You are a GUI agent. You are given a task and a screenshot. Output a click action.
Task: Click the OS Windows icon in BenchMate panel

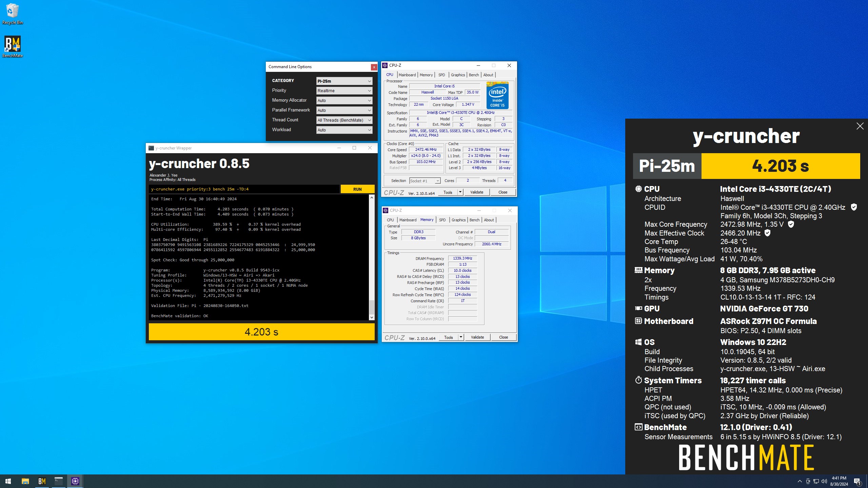[x=638, y=342]
